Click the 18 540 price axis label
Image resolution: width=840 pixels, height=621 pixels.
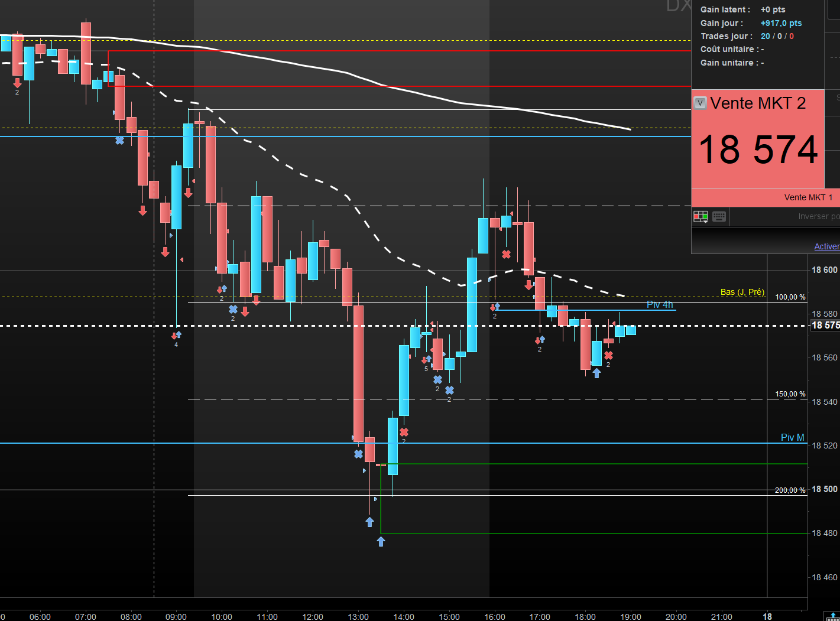(825, 402)
